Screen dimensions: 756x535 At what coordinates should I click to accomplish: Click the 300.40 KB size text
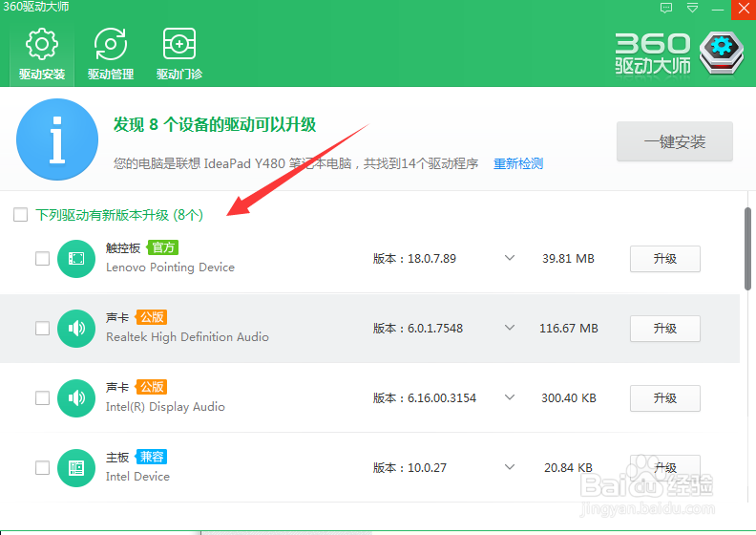[x=569, y=398]
